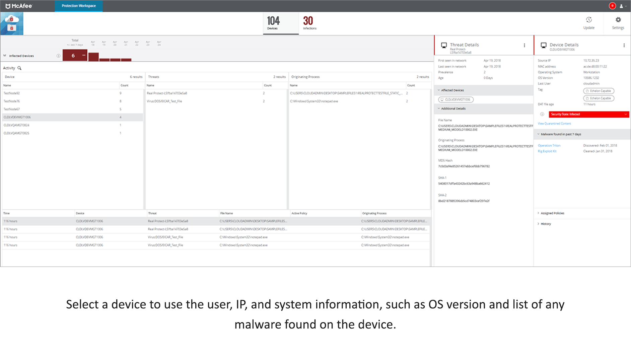Click the second Echelon Capable tag
The height and width of the screenshot is (364, 631).
point(599,98)
